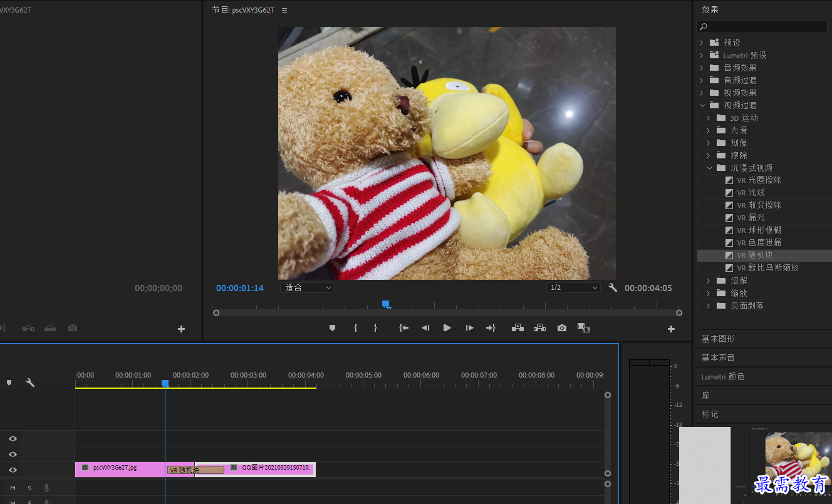Open the 1/2 playback resolution dropdown
This screenshot has width=832, height=504.
tap(573, 288)
